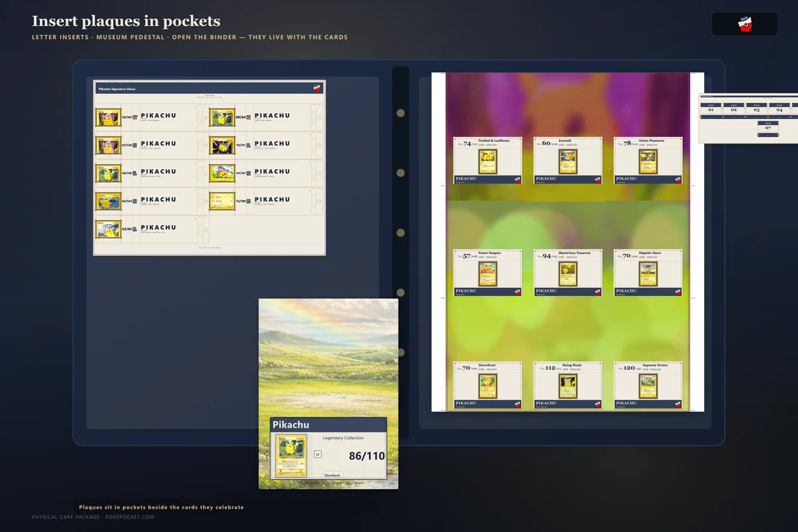Open the Pikachu card thumbnail beside 104/165
This screenshot has height=532, width=798.
[x=221, y=173]
